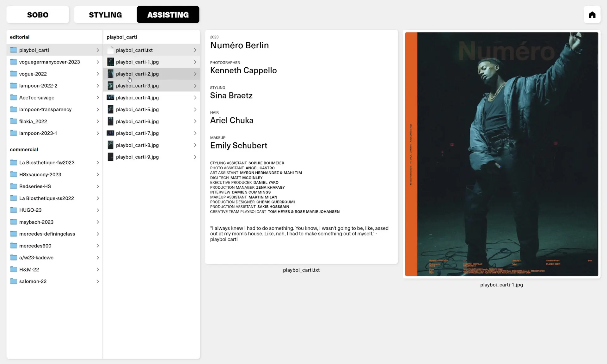Screen dimensions: 607x364
Task: Open the playboi_carti-2.jpg file
Action: pyautogui.click(x=151, y=74)
